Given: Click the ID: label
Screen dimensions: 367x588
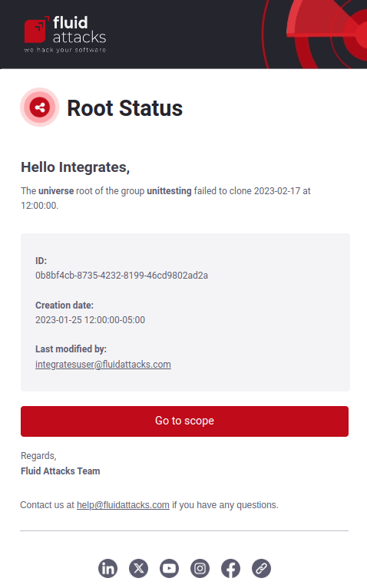Looking at the screenshot, I should click(41, 261).
